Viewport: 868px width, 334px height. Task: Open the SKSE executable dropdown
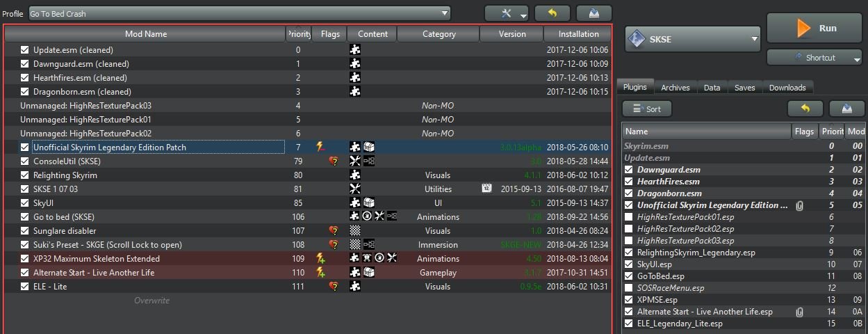[x=693, y=39]
